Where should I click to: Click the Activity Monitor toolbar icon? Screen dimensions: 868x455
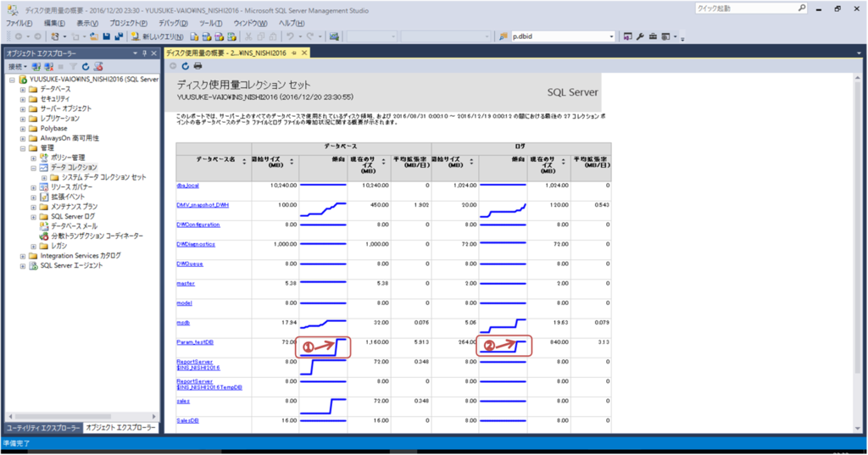point(334,36)
